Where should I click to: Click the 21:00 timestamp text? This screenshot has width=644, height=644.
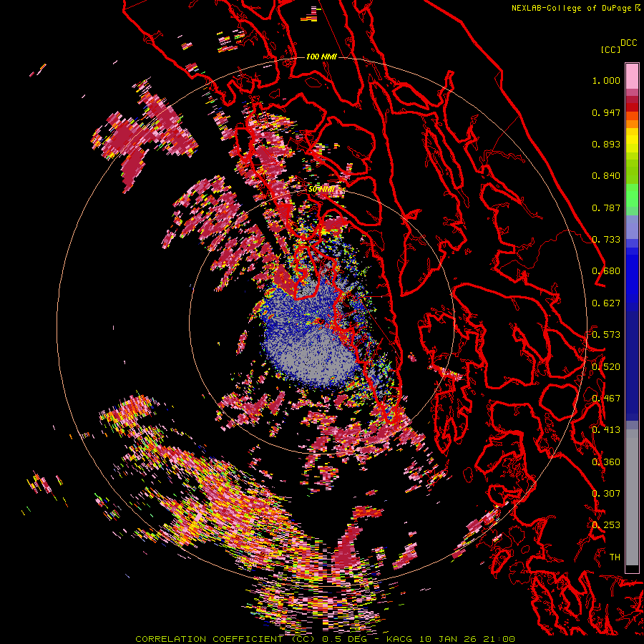click(499, 639)
